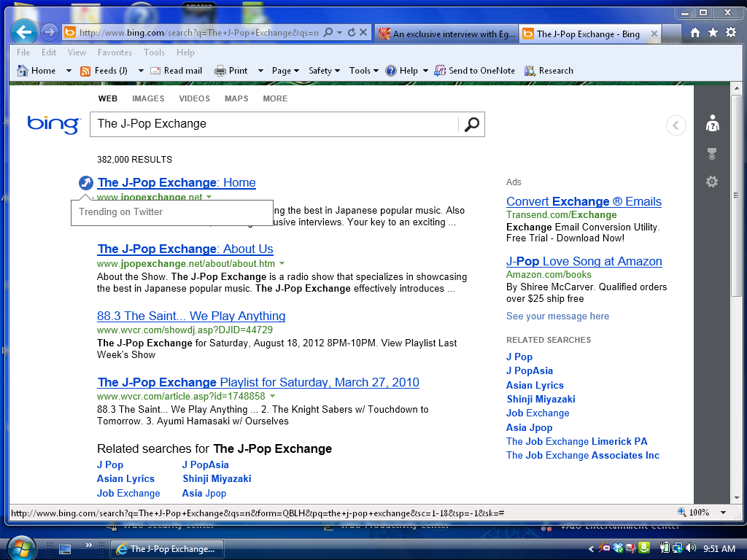The image size is (747, 560).
Task: Click the browser Back arrow button
Action: point(24,32)
